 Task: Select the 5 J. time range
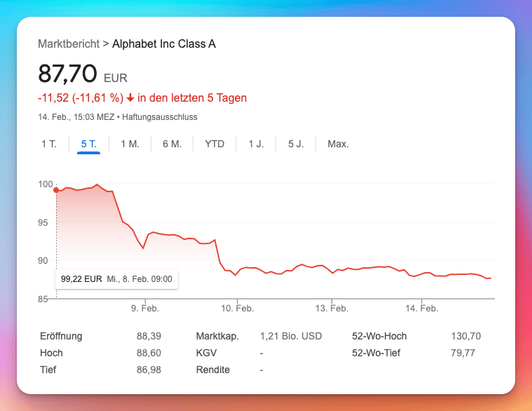click(296, 144)
